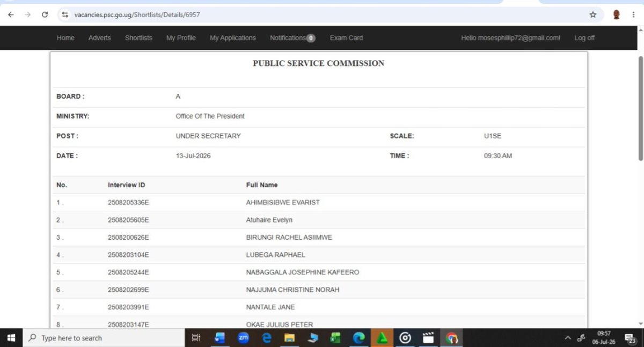Open Microsoft Excel from the taskbar
Screen dimensions: 644x347
click(x=336, y=338)
